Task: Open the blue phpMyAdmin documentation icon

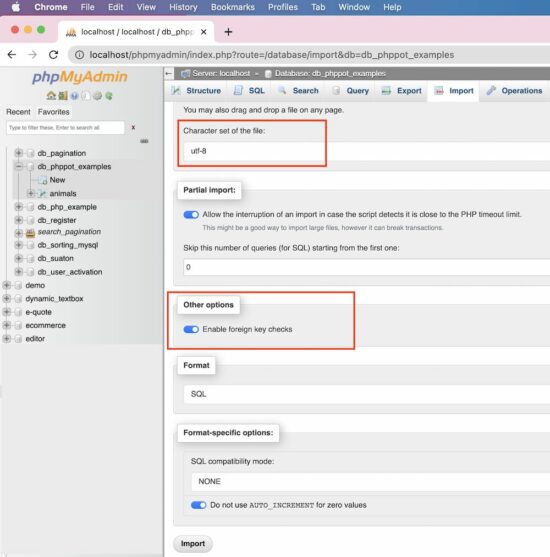Action: [x=74, y=96]
